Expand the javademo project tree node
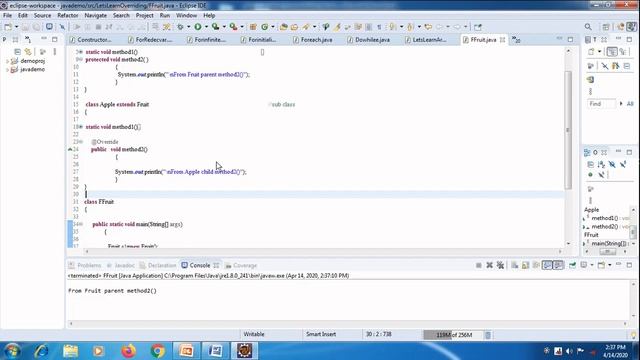640x360 pixels. coord(7,69)
